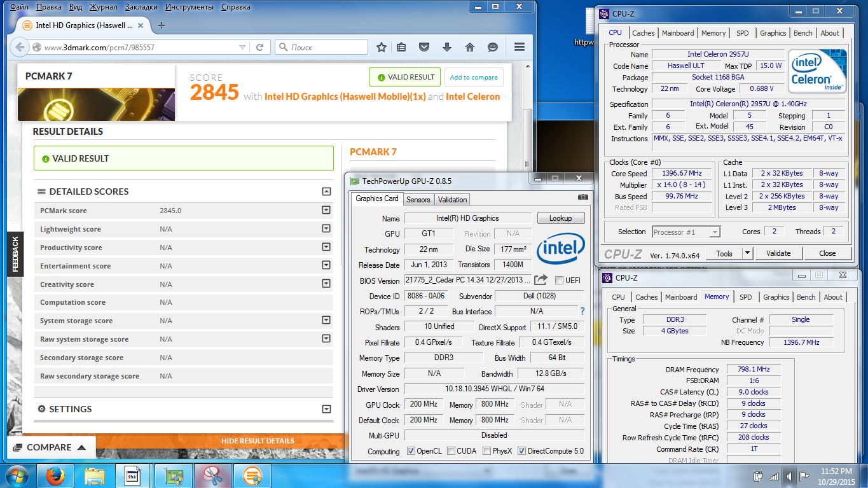This screenshot has height=488, width=868.
Task: Go back with Firefox back arrow
Action: (20, 47)
